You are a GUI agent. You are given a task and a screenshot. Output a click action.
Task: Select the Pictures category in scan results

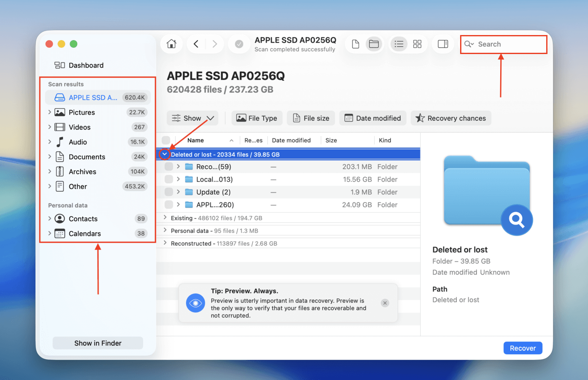tap(81, 112)
